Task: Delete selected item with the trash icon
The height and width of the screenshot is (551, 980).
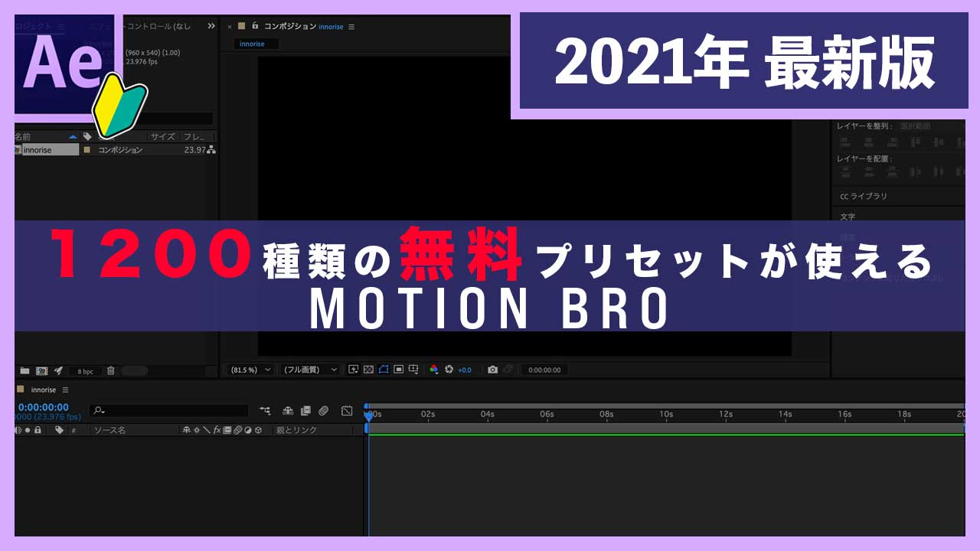Action: pyautogui.click(x=111, y=370)
